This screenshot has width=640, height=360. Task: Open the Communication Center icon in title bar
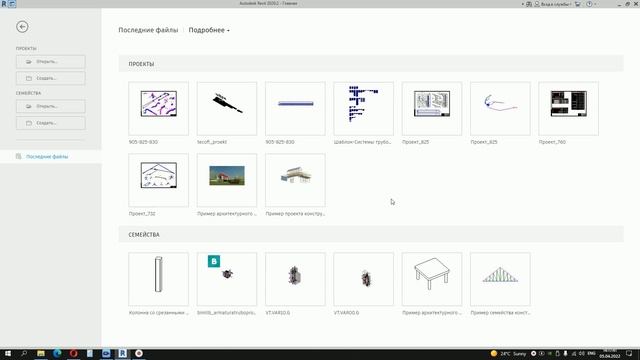point(529,4)
